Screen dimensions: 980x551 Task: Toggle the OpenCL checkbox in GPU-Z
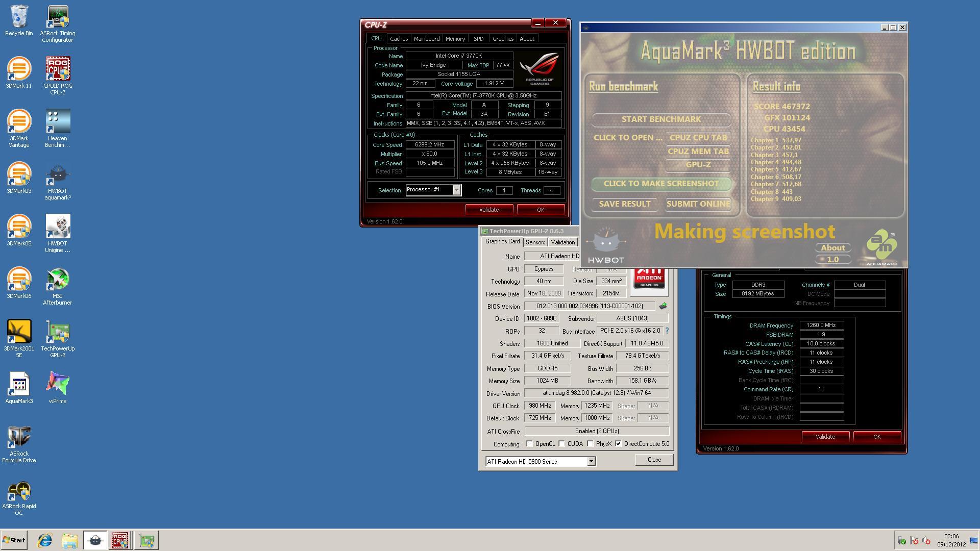tap(529, 444)
